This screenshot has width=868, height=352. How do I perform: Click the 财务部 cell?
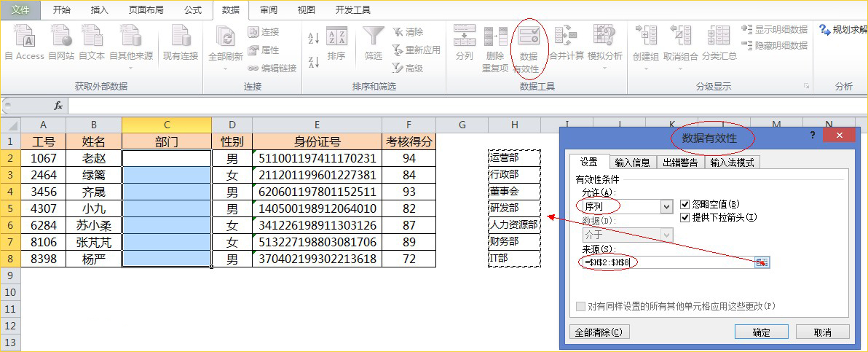point(515,242)
